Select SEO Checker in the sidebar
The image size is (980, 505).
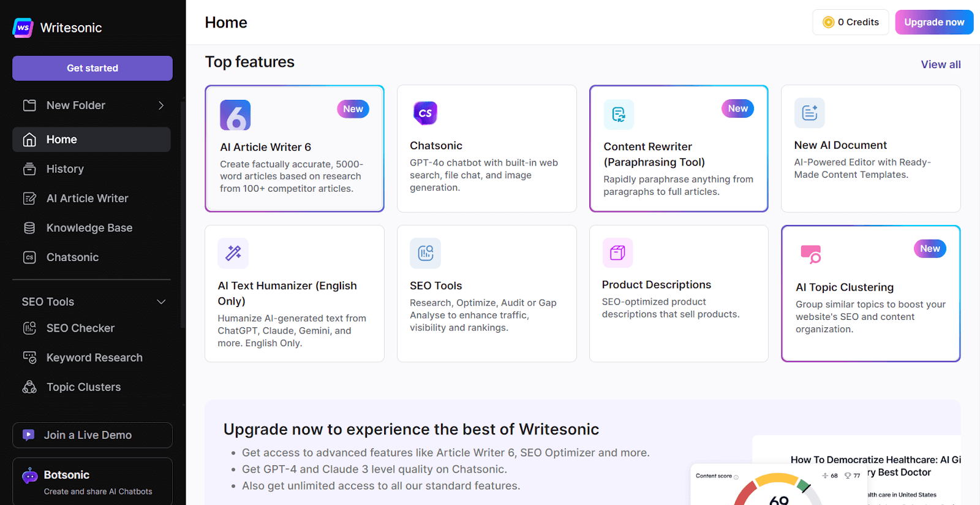click(x=91, y=328)
